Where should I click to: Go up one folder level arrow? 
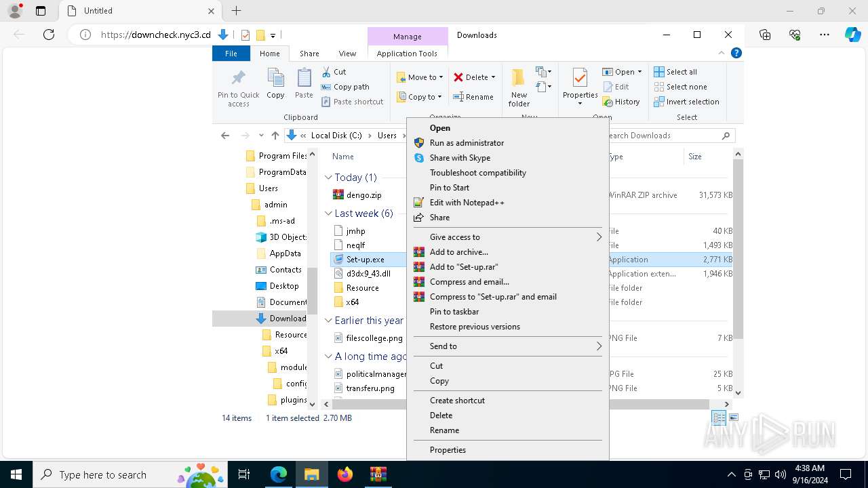click(x=275, y=136)
